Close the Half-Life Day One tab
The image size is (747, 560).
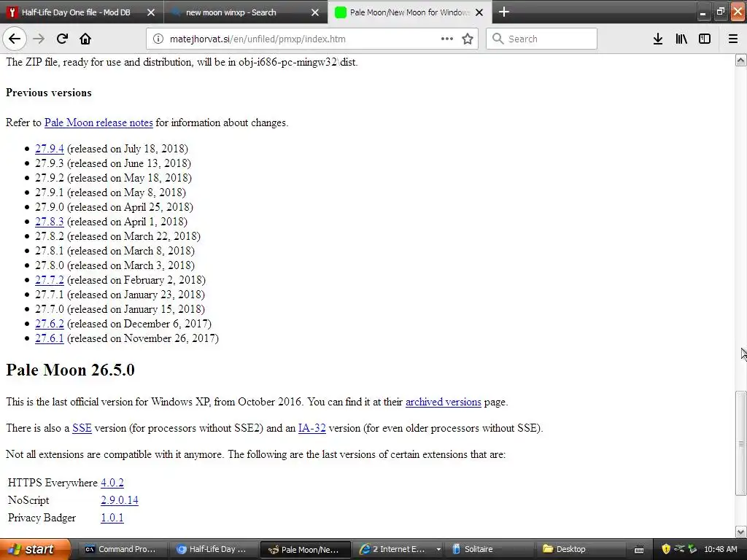point(151,12)
